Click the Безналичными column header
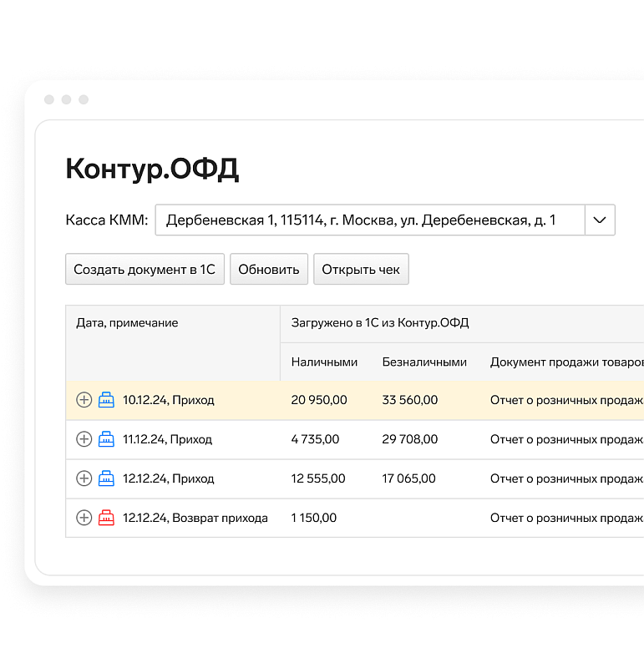 pyautogui.click(x=424, y=362)
